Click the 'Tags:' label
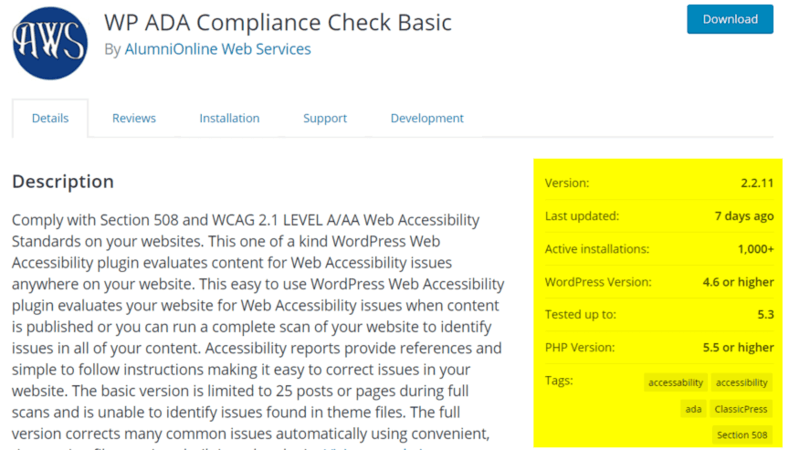The height and width of the screenshot is (450, 789). 559,380
